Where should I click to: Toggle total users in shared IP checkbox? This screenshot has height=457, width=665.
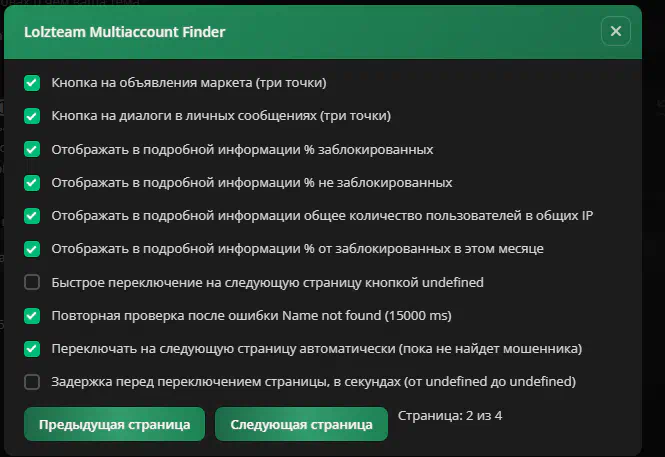tap(32, 216)
